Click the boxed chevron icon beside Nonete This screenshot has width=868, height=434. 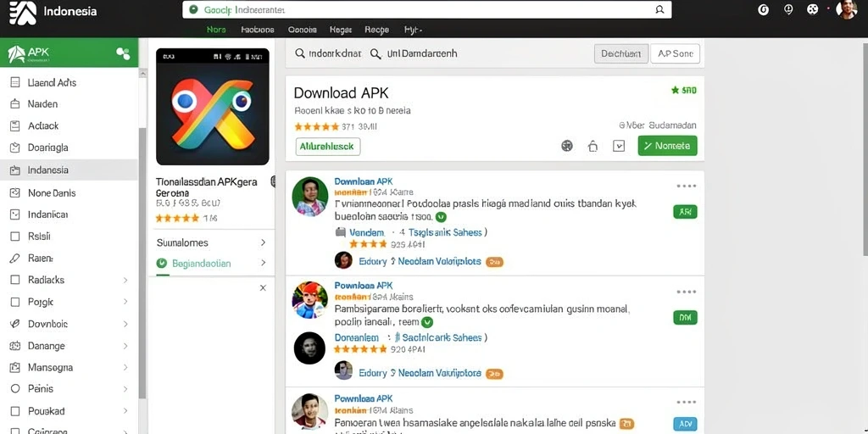619,146
